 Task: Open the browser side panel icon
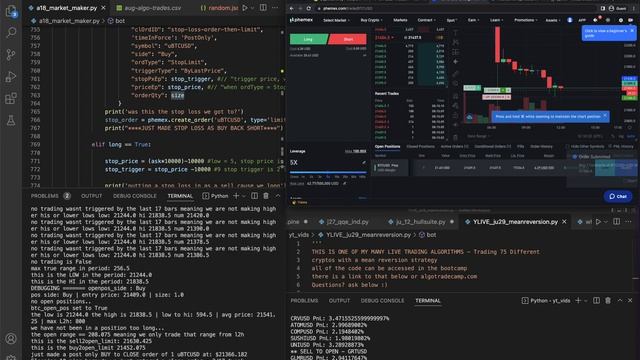pos(602,8)
